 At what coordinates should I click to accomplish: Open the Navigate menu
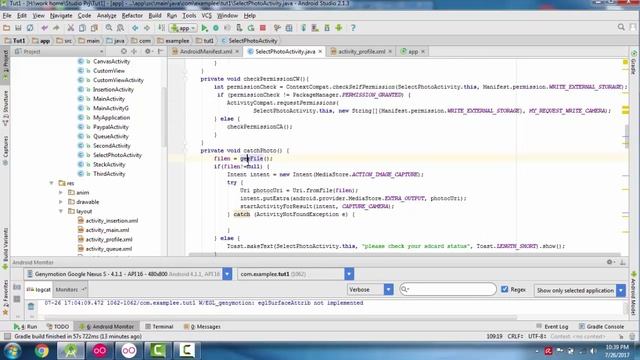61,16
